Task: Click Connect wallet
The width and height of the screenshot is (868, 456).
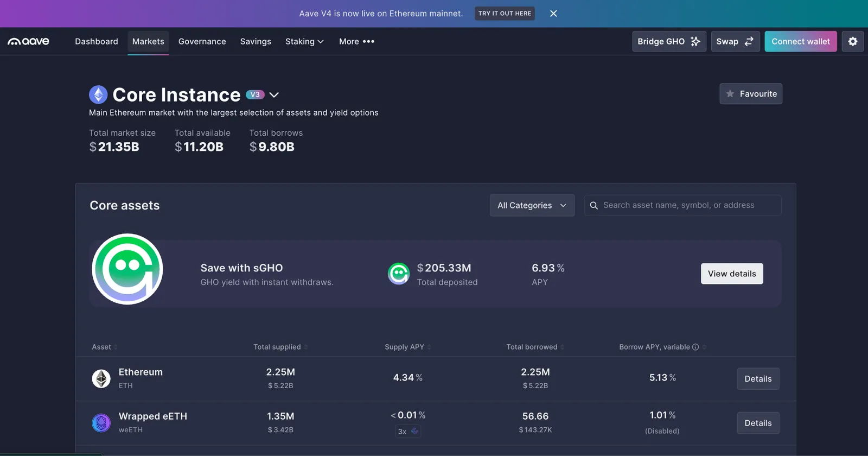Action: click(801, 41)
